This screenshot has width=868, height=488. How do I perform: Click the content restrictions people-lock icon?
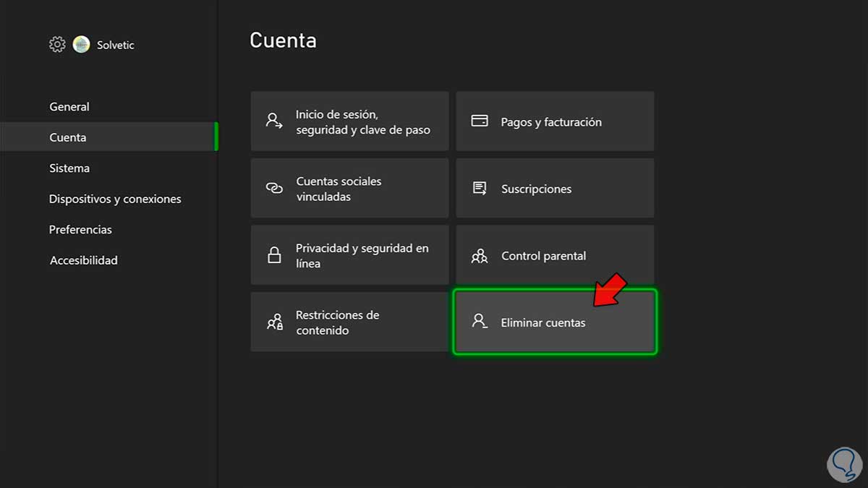pyautogui.click(x=274, y=322)
